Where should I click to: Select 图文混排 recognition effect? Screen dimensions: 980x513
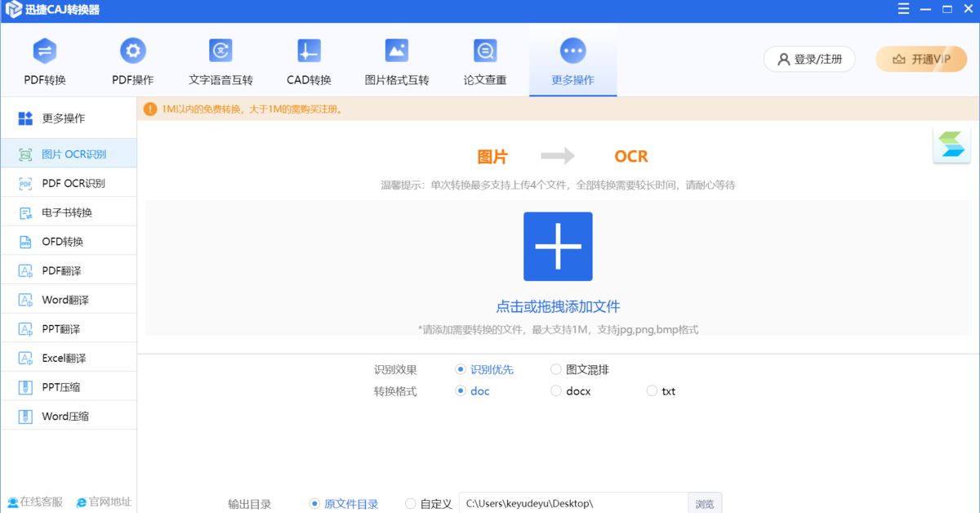tap(556, 369)
